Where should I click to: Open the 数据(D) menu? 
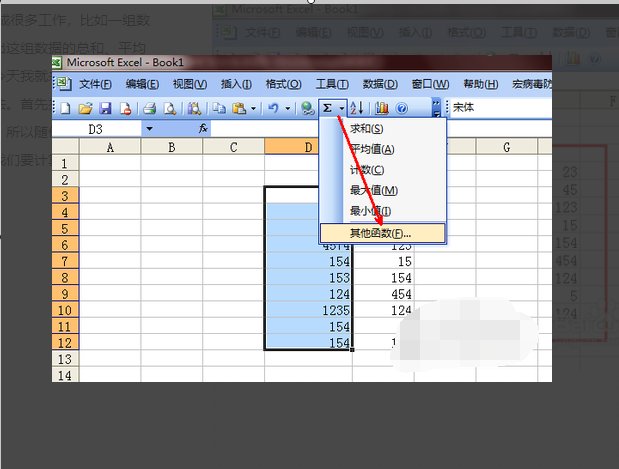pyautogui.click(x=380, y=84)
